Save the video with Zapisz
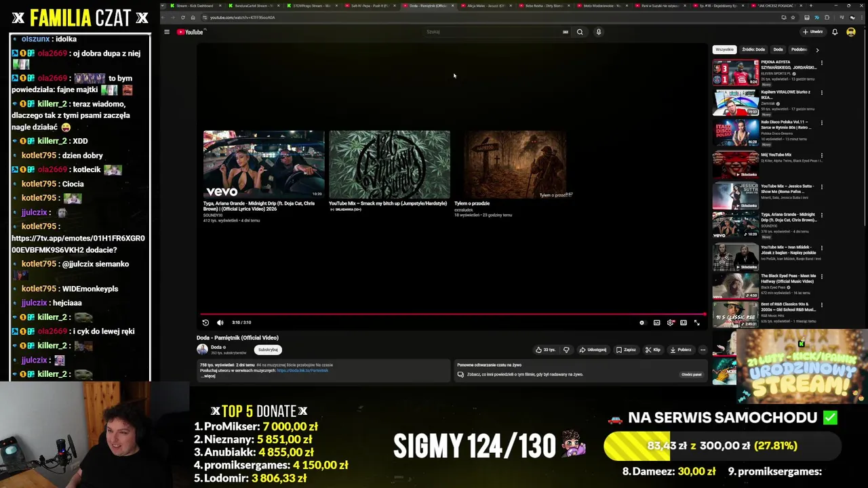Viewport: 868px width, 488px height. tap(626, 350)
